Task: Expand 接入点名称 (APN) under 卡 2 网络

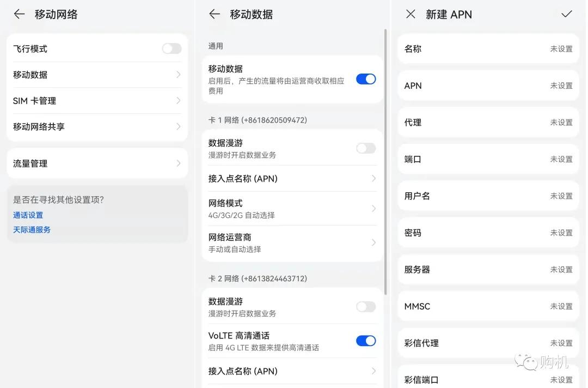Action: point(292,371)
